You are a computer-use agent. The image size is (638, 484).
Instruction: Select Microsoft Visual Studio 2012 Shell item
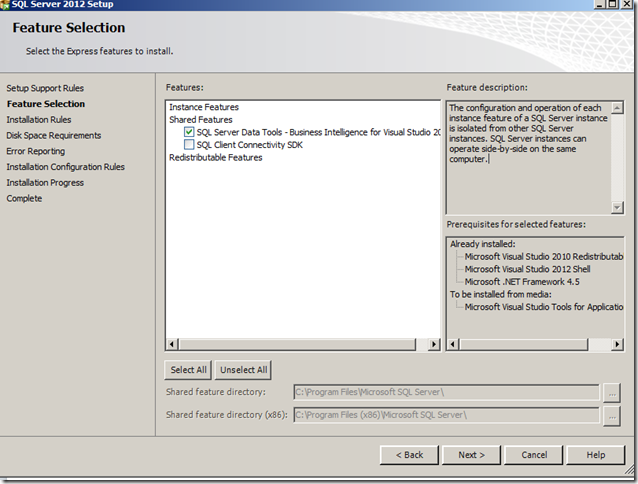click(527, 269)
